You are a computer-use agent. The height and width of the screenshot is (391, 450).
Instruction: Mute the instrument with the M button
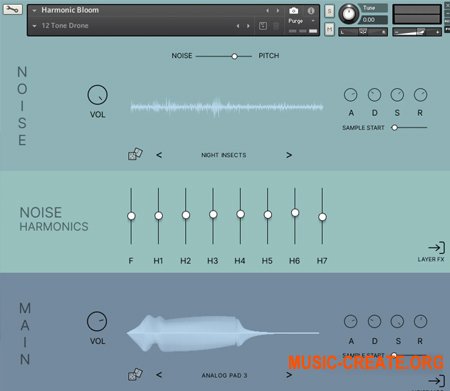pyautogui.click(x=329, y=30)
